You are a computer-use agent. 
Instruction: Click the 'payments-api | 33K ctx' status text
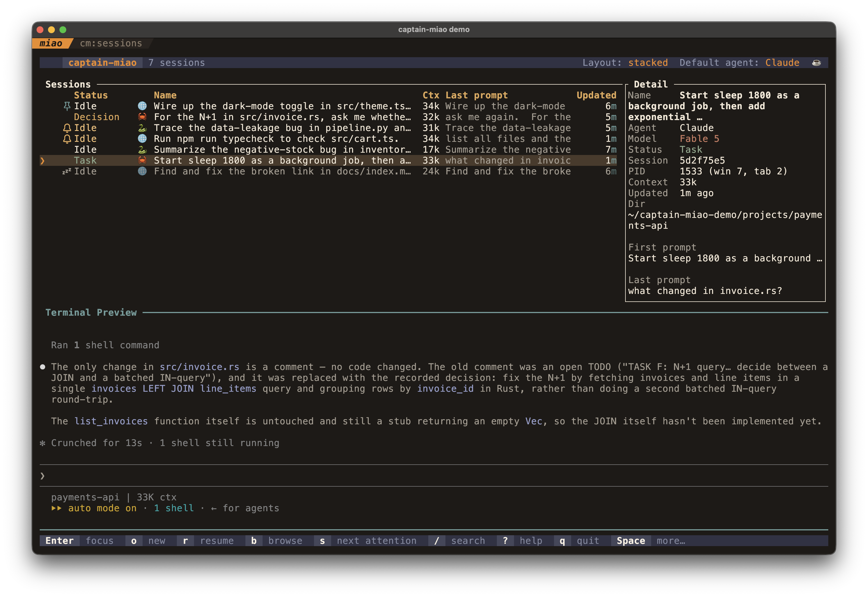pyautogui.click(x=114, y=497)
